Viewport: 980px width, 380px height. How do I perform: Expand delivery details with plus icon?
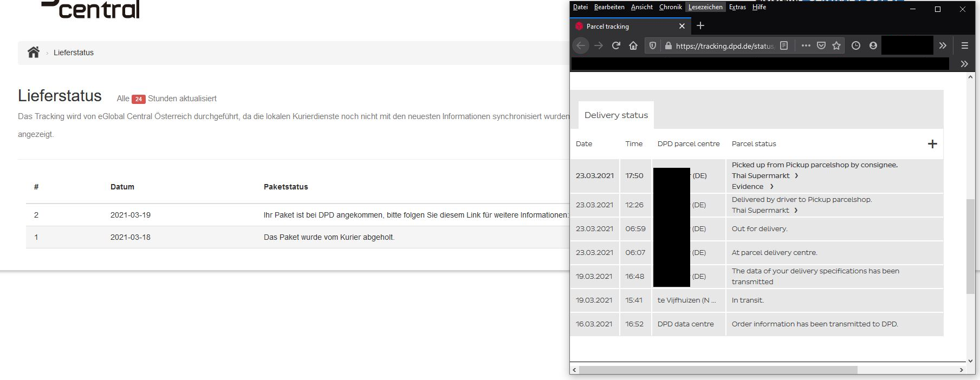[x=932, y=144]
